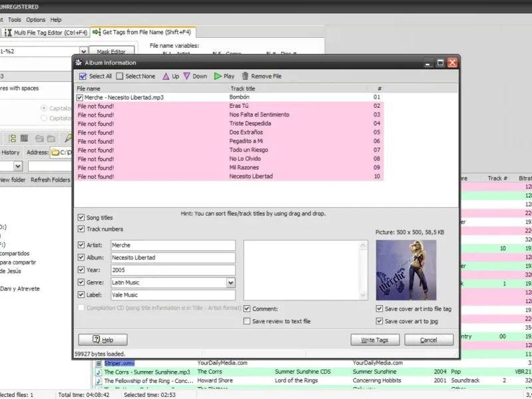Play the selected file
The width and height of the screenshot is (532, 399).
(217, 76)
